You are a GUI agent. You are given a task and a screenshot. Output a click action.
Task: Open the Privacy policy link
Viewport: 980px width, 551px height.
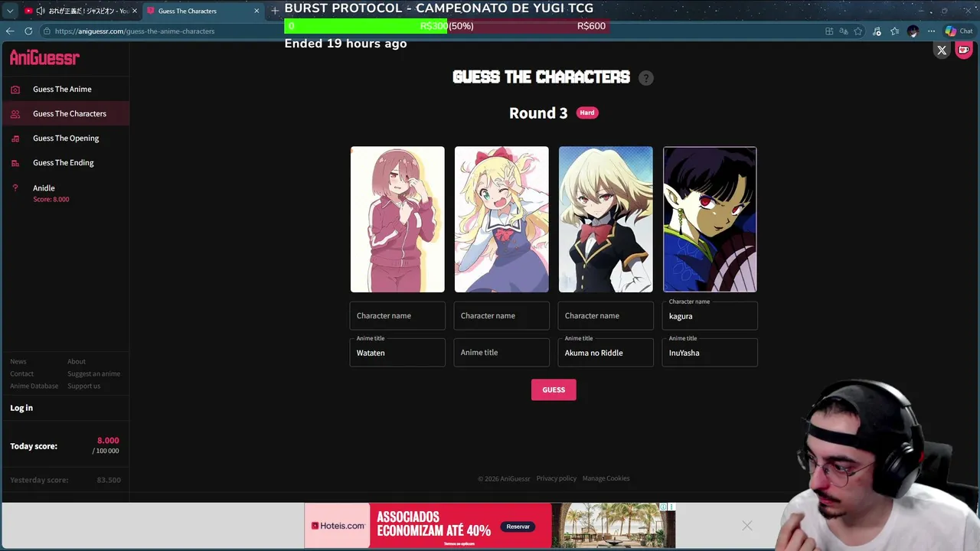(x=556, y=478)
